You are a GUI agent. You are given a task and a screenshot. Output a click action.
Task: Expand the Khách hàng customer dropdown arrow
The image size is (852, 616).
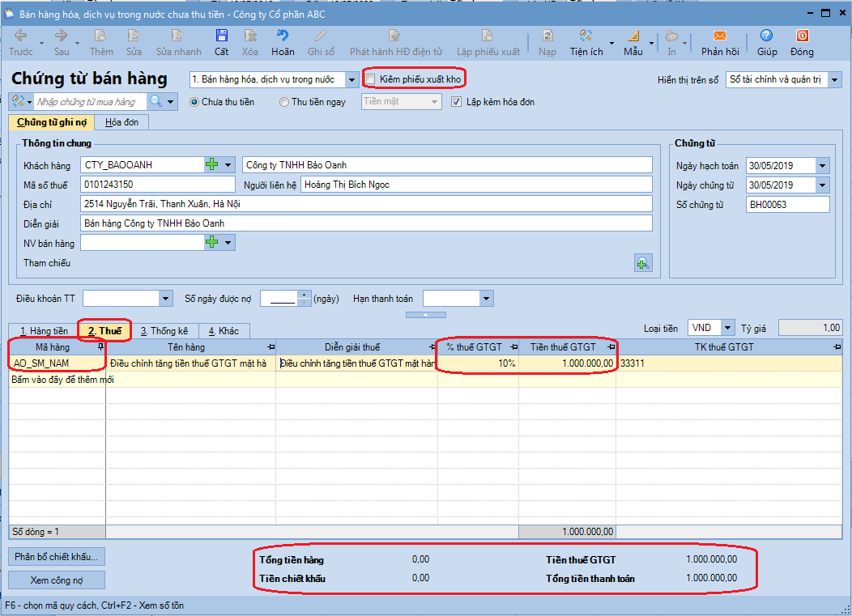coord(228,164)
